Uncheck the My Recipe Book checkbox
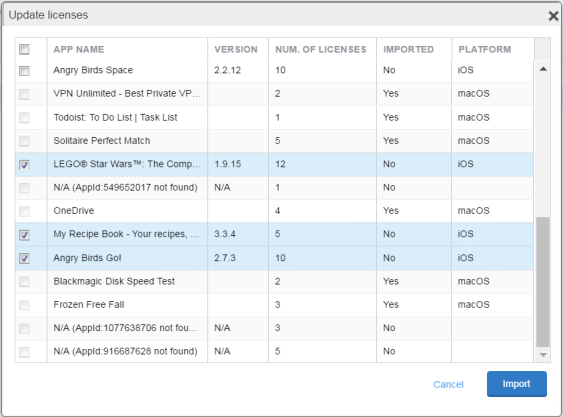563x417 pixels. click(24, 235)
